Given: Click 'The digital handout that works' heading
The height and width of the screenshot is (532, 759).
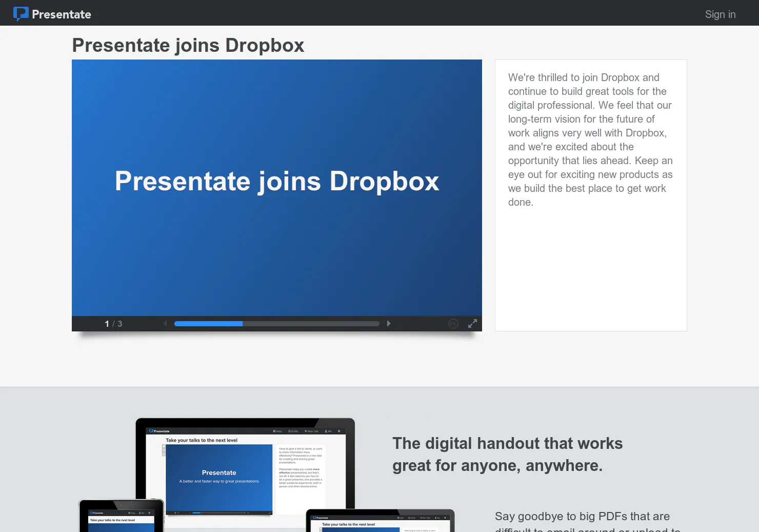Looking at the screenshot, I should tap(508, 454).
